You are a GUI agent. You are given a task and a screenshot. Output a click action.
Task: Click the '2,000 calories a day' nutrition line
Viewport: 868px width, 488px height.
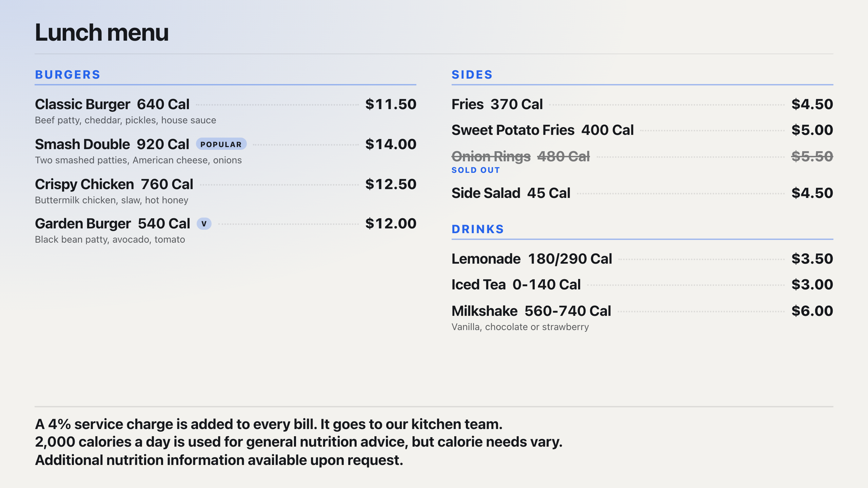(x=299, y=442)
